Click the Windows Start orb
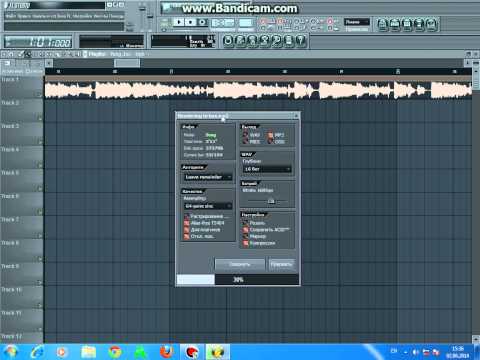 [x=11, y=352]
